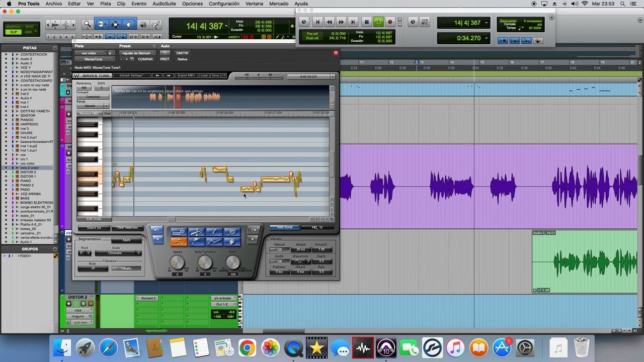
Task: Click the Load button in Waves Tune
Action: click(x=204, y=75)
